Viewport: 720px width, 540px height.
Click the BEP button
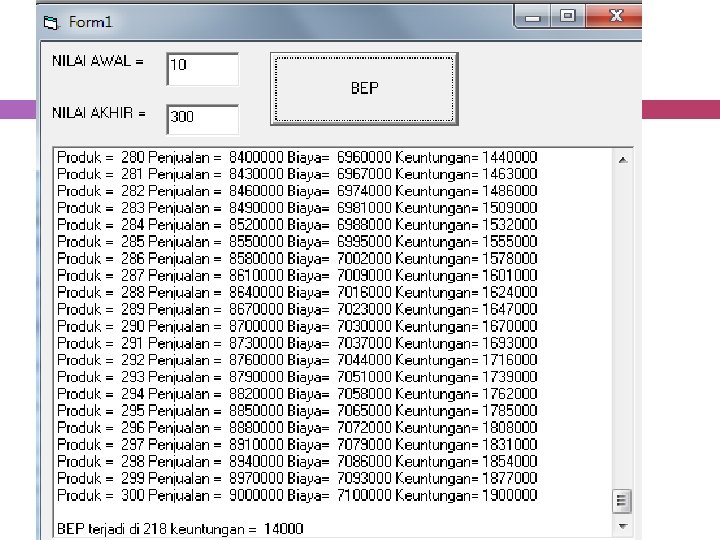tap(364, 88)
